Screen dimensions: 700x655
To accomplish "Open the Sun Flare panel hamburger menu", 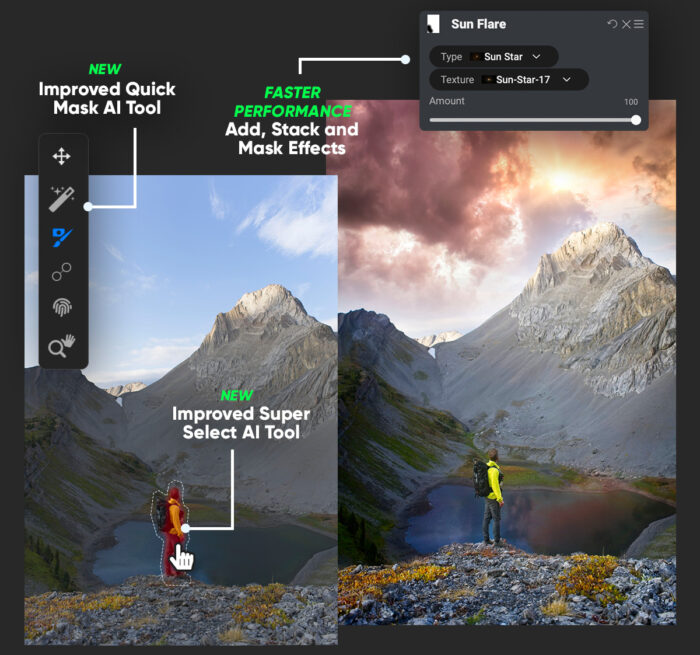I will [638, 24].
